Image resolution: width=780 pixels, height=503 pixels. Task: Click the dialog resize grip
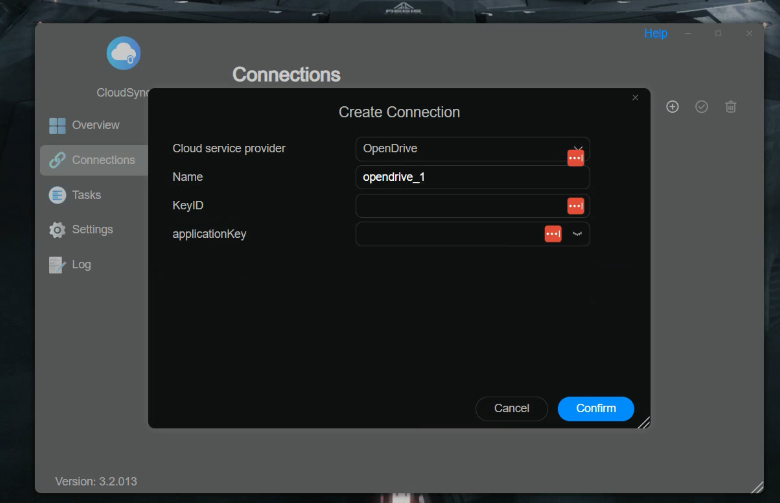644,422
